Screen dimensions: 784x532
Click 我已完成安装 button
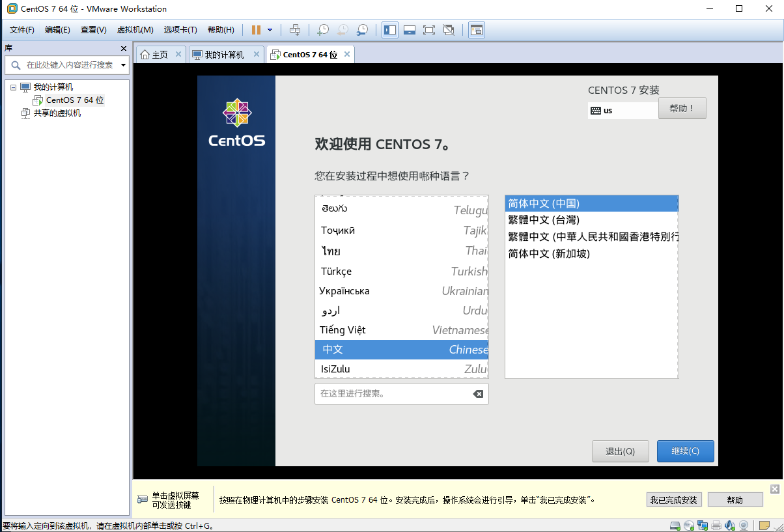(673, 500)
